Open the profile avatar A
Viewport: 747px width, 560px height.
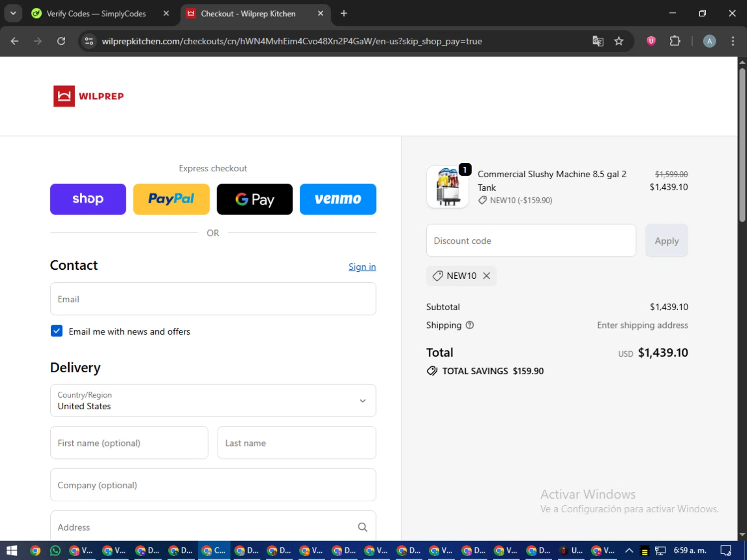(x=710, y=41)
